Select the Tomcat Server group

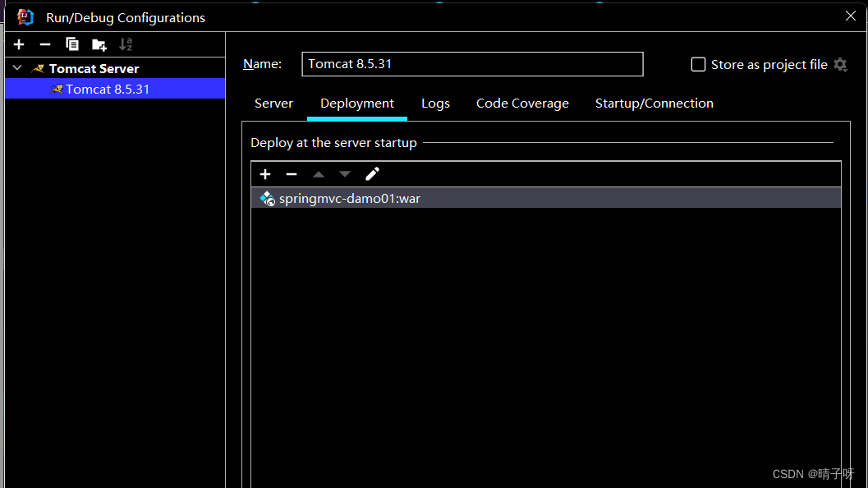[x=115, y=68]
